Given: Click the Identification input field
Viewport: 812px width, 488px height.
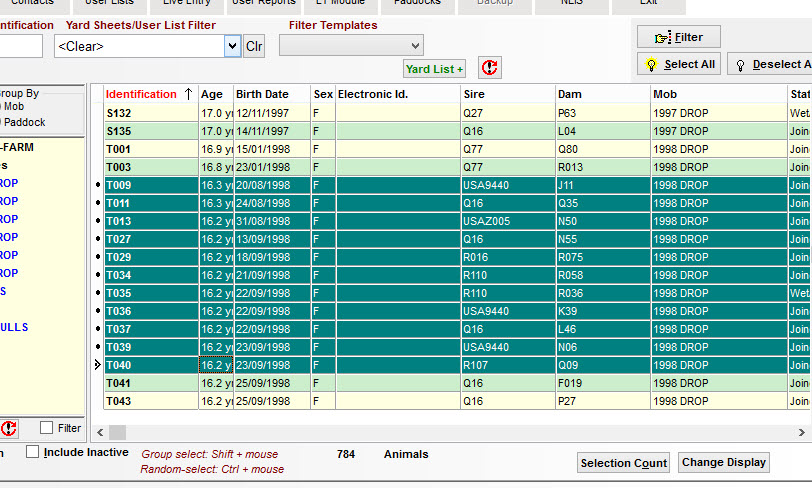Looking at the screenshot, I should (21, 46).
